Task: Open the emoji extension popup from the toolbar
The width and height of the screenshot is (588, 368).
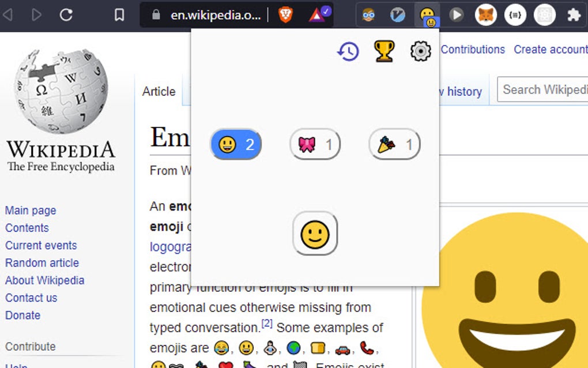Action: (x=427, y=15)
